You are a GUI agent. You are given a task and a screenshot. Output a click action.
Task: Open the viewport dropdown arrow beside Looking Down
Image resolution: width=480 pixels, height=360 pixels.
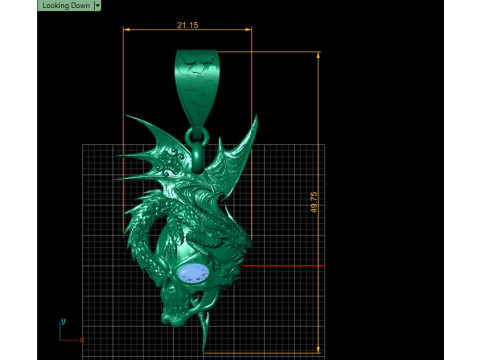pos(98,5)
